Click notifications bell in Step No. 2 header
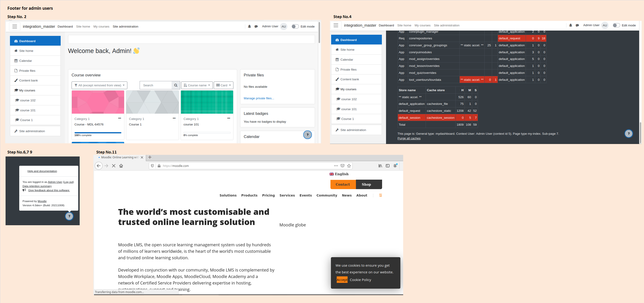The height and width of the screenshot is (303, 644). pos(249,26)
